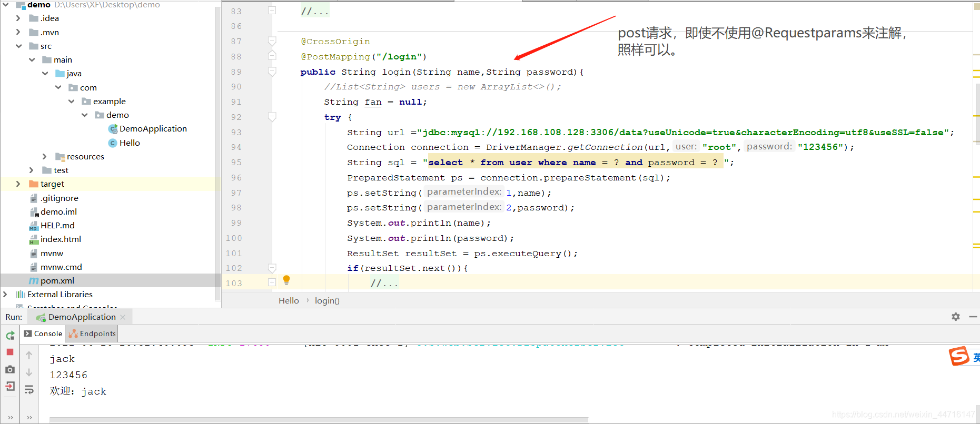Expand folded code at line 103

click(272, 282)
